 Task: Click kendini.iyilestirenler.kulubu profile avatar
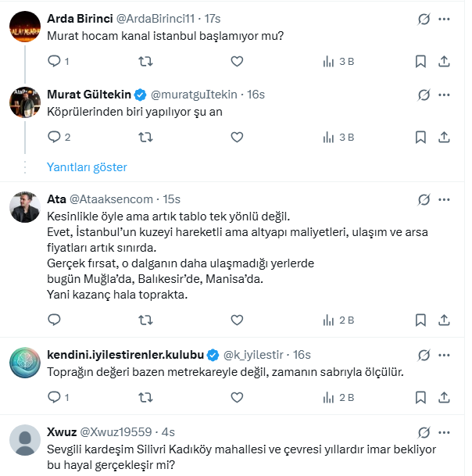click(25, 362)
